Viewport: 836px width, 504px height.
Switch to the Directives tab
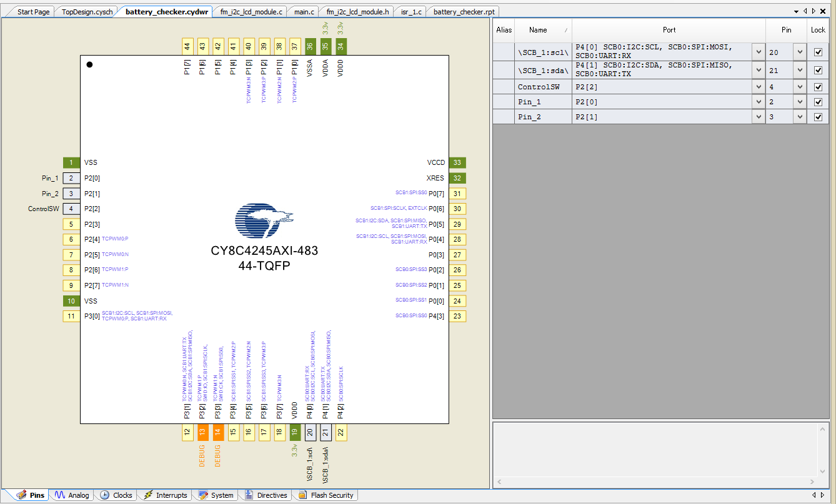266,495
